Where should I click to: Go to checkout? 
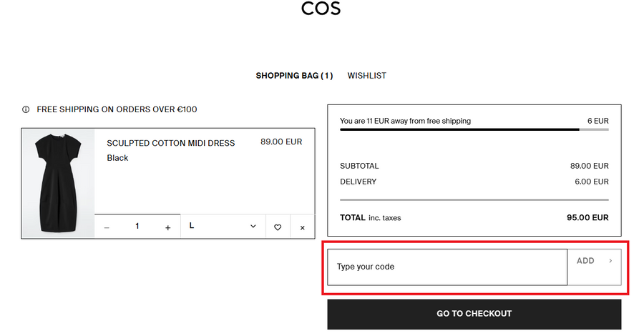click(474, 313)
